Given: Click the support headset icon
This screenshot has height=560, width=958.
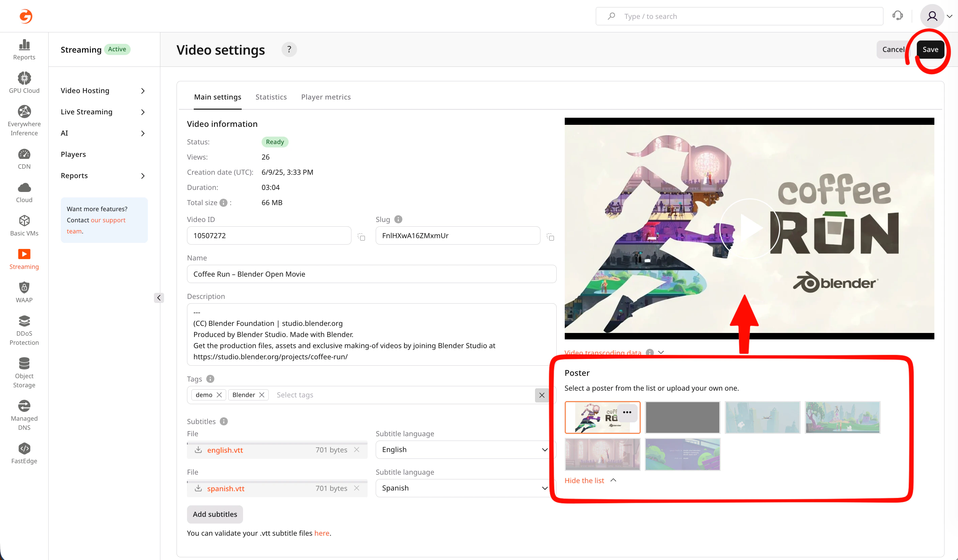Looking at the screenshot, I should 898,16.
